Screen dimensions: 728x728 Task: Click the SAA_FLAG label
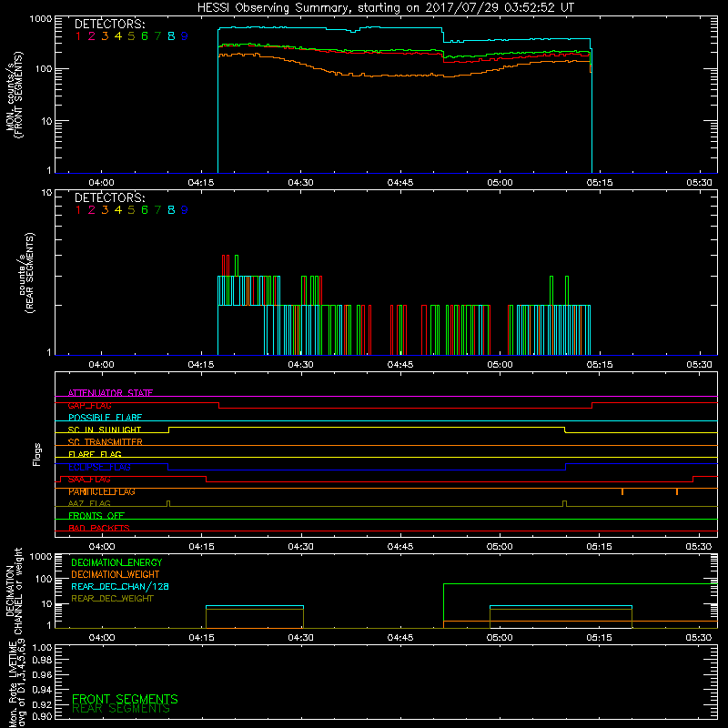(89, 480)
